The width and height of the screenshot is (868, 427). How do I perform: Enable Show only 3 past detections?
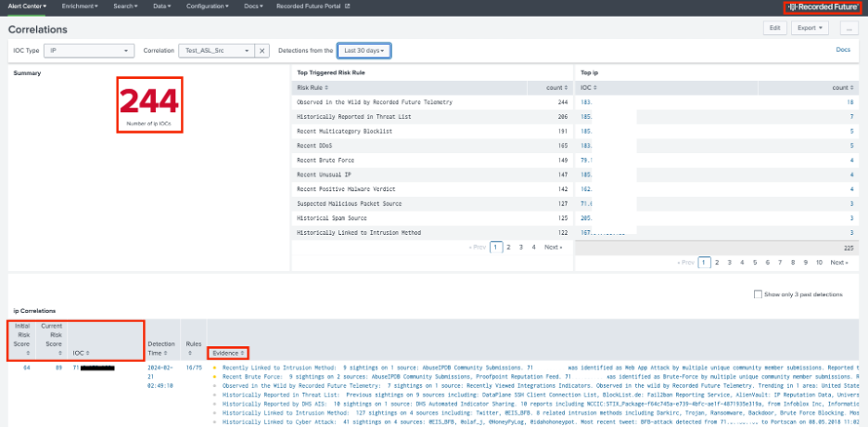(x=758, y=294)
